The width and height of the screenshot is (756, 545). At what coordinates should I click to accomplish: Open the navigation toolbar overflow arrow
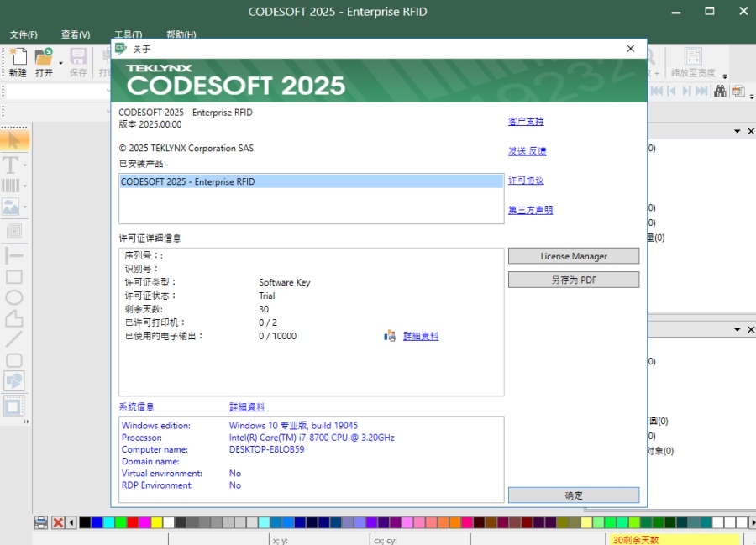click(x=752, y=97)
